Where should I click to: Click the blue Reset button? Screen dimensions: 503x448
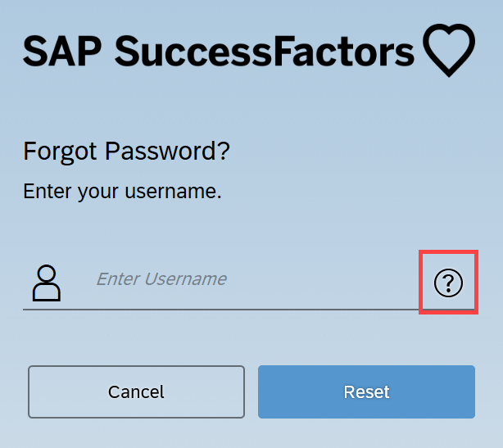click(x=366, y=391)
